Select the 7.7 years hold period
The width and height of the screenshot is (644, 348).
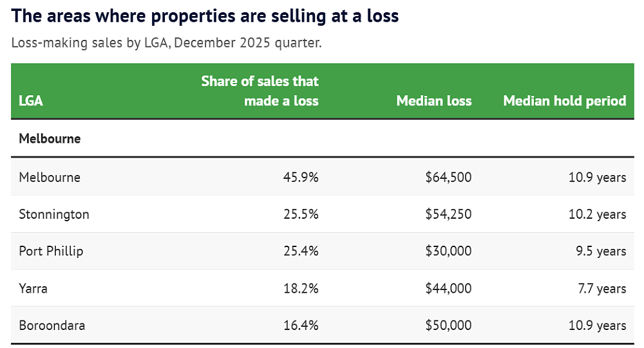pos(602,288)
